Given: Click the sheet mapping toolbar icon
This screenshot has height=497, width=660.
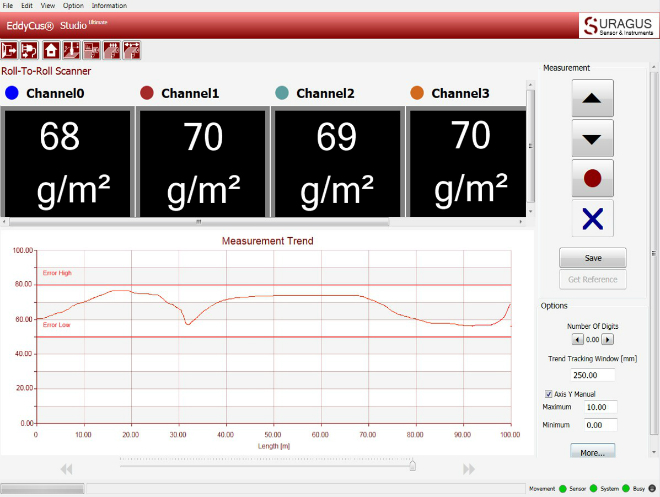Looking at the screenshot, I should coord(92,50).
